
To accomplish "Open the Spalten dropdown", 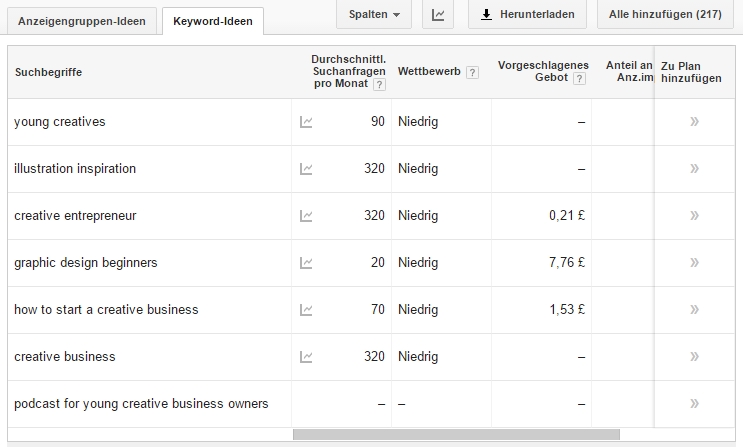I will (374, 14).
